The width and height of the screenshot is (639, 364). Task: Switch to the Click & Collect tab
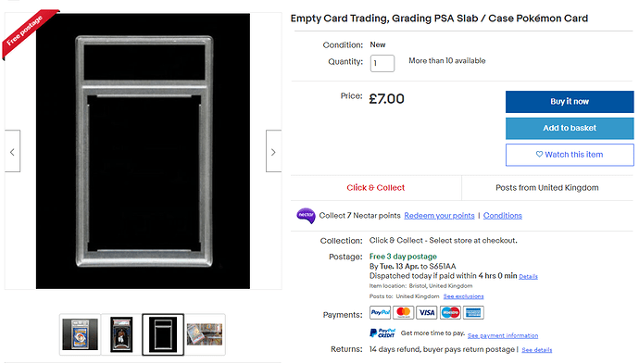coord(376,188)
